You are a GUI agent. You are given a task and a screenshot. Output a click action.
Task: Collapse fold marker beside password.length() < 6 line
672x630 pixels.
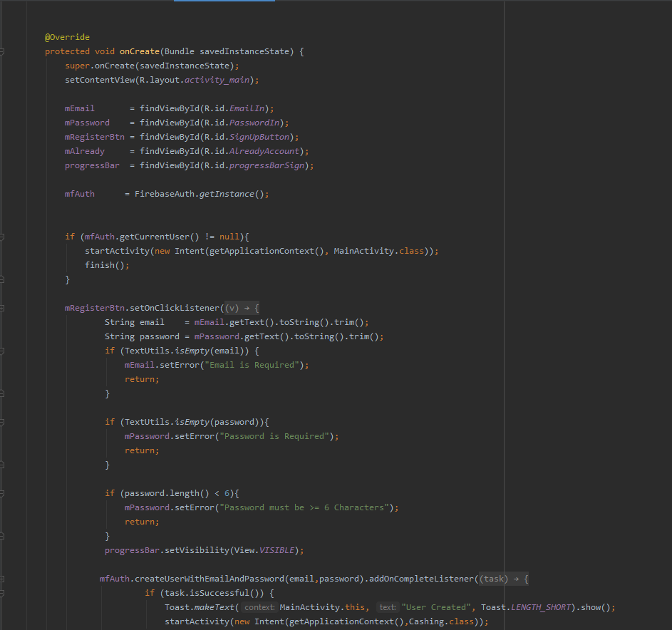pos(1,493)
